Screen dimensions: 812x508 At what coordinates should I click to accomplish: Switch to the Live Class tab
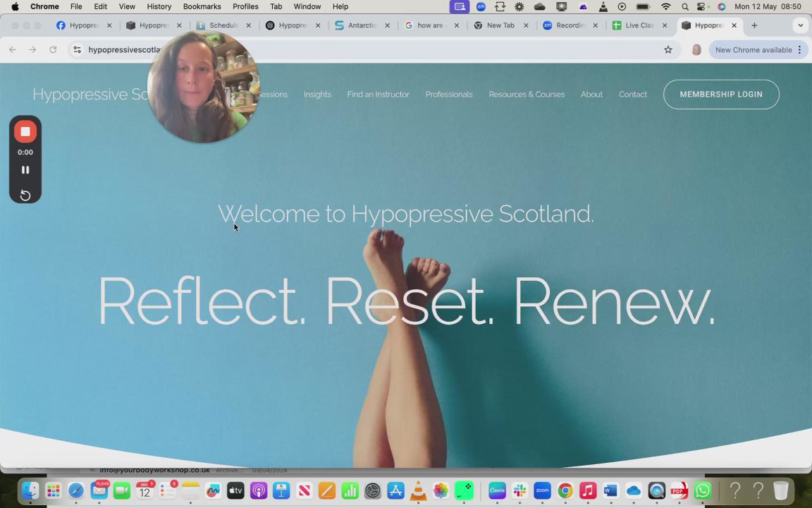639,25
